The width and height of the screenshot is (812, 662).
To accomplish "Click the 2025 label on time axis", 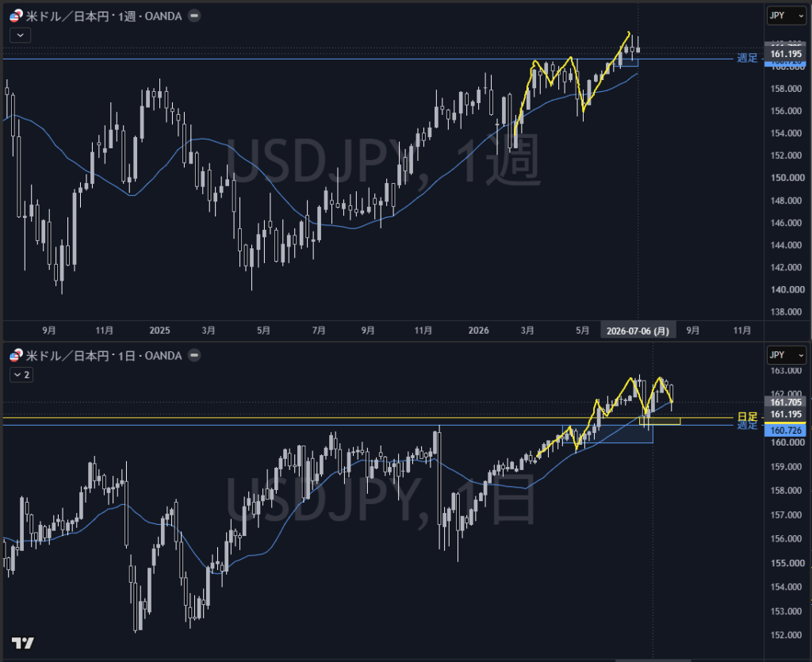I will 159,331.
